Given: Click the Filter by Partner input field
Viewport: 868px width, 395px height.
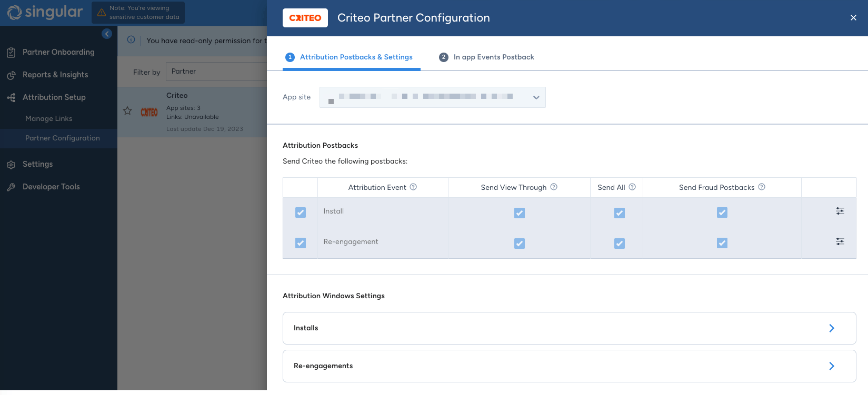Looking at the screenshot, I should pyautogui.click(x=216, y=72).
